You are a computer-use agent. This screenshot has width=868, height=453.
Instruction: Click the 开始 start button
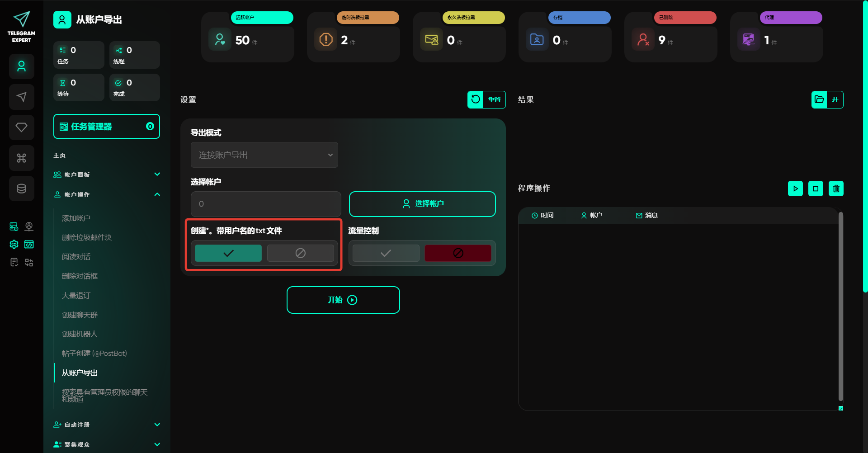[x=343, y=300]
